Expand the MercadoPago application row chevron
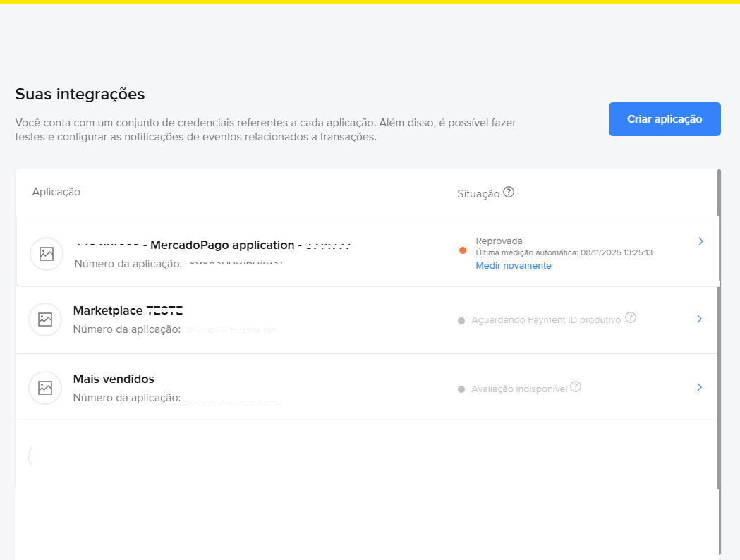 (x=700, y=241)
